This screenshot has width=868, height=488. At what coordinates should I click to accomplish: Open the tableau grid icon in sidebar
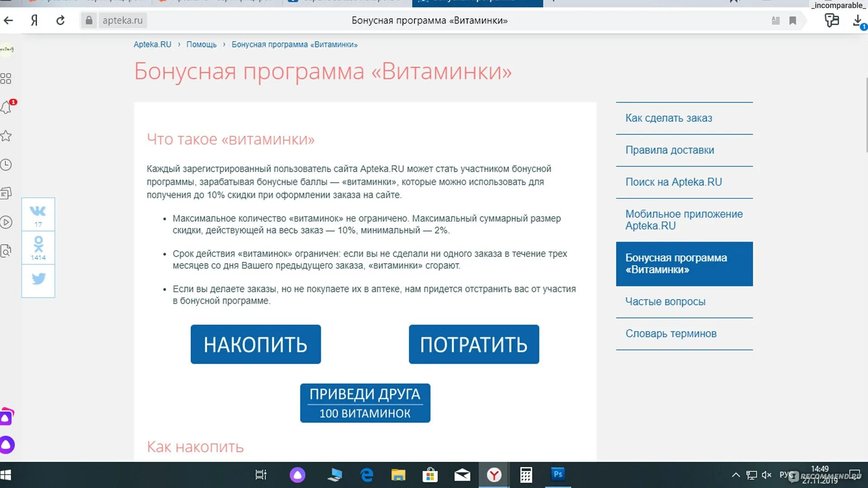tap(6, 79)
